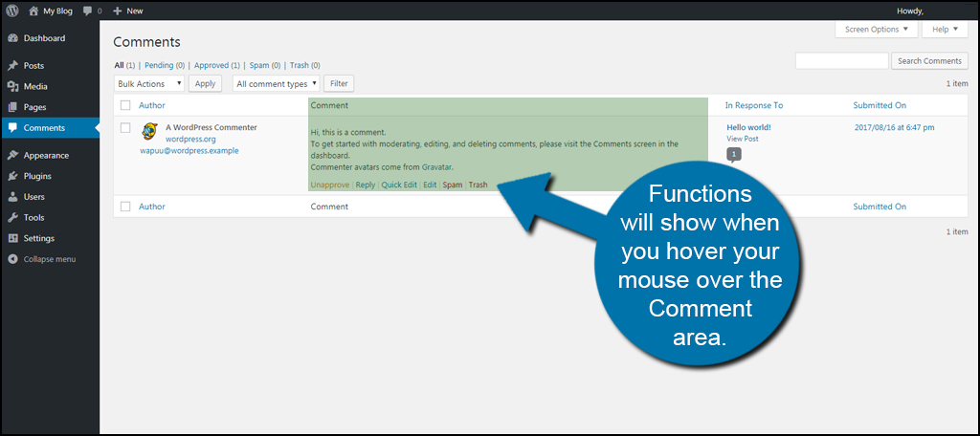Open Settings sidebar icon

point(11,238)
